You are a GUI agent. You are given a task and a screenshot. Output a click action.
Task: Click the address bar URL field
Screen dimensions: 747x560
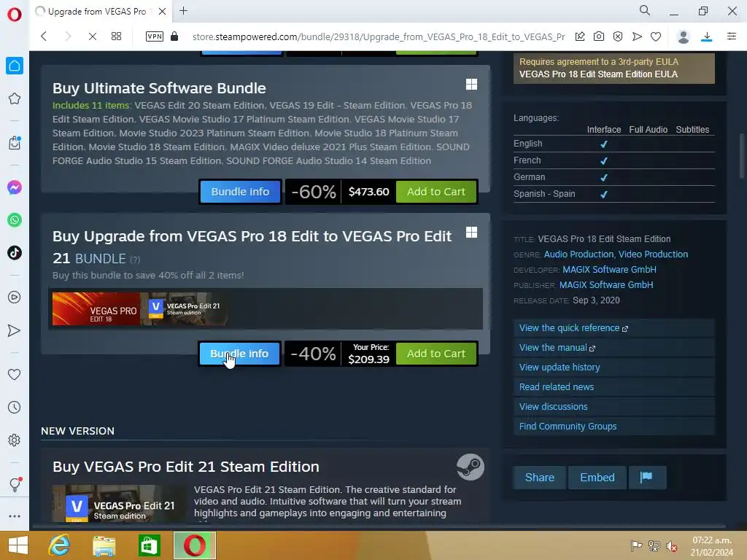[x=379, y=36]
